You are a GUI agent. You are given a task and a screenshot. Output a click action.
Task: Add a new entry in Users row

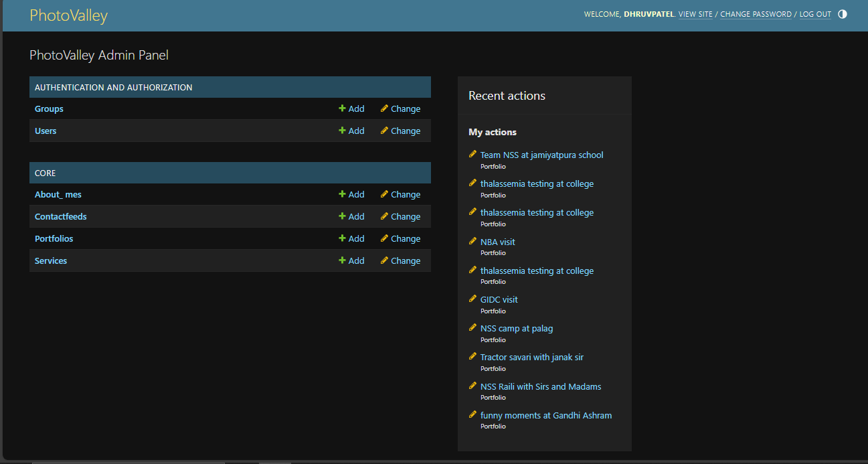click(x=351, y=131)
